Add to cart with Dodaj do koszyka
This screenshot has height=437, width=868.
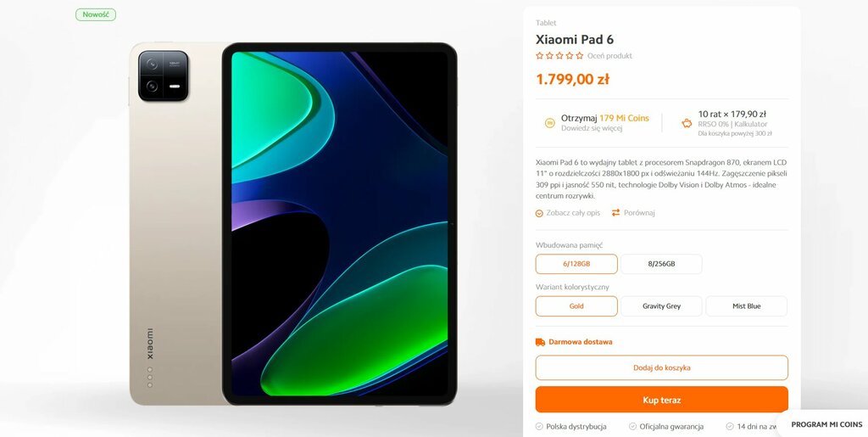(x=661, y=367)
